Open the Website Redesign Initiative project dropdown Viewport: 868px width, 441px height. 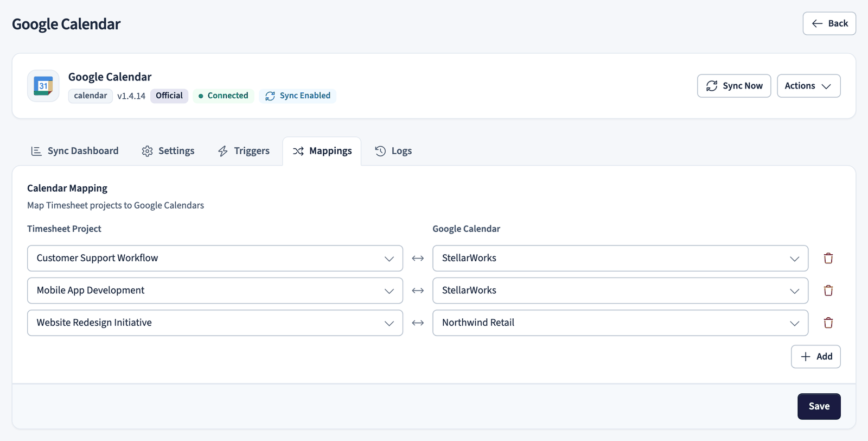click(x=215, y=323)
